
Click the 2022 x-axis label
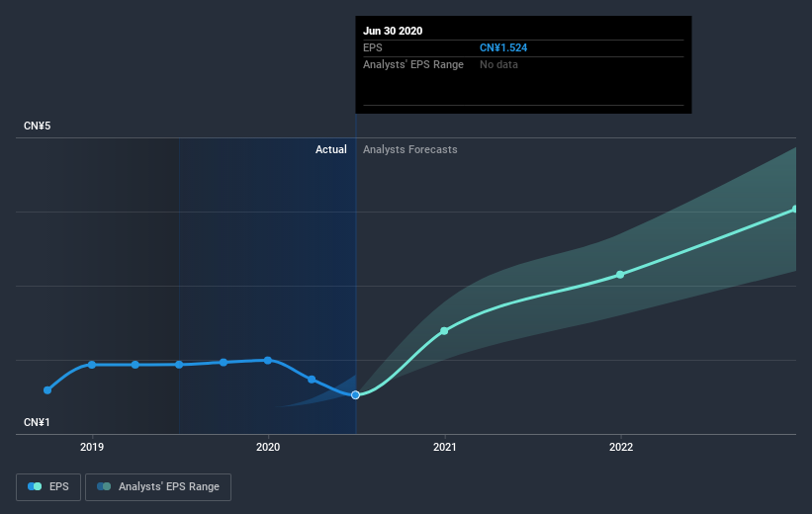point(620,447)
